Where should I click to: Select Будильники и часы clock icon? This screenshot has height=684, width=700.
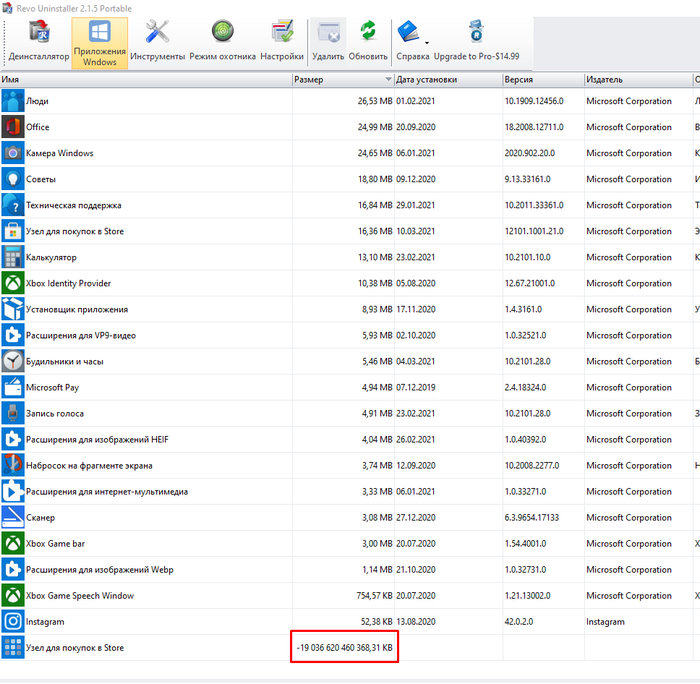(13, 361)
